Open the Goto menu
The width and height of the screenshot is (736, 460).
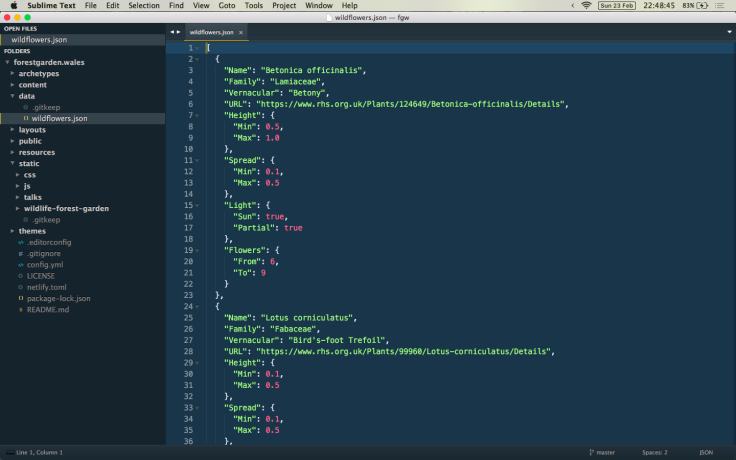tap(227, 6)
